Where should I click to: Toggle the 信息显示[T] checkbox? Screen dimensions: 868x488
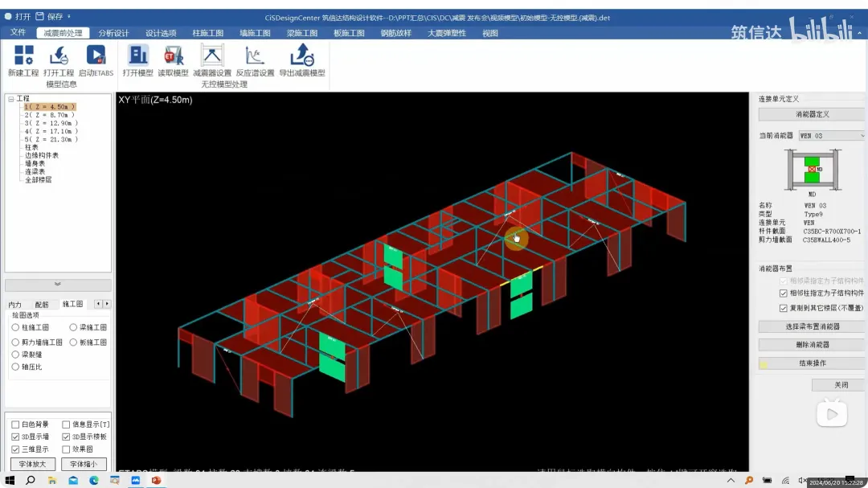tap(66, 424)
